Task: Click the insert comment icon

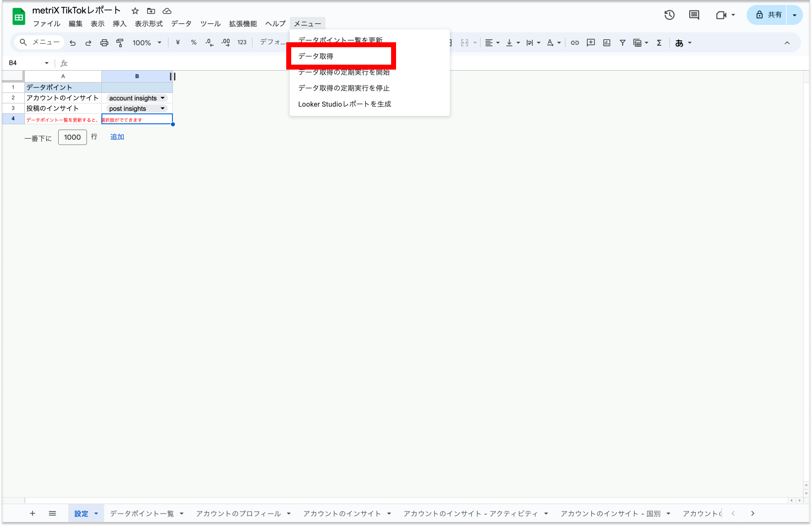Action: click(x=591, y=43)
